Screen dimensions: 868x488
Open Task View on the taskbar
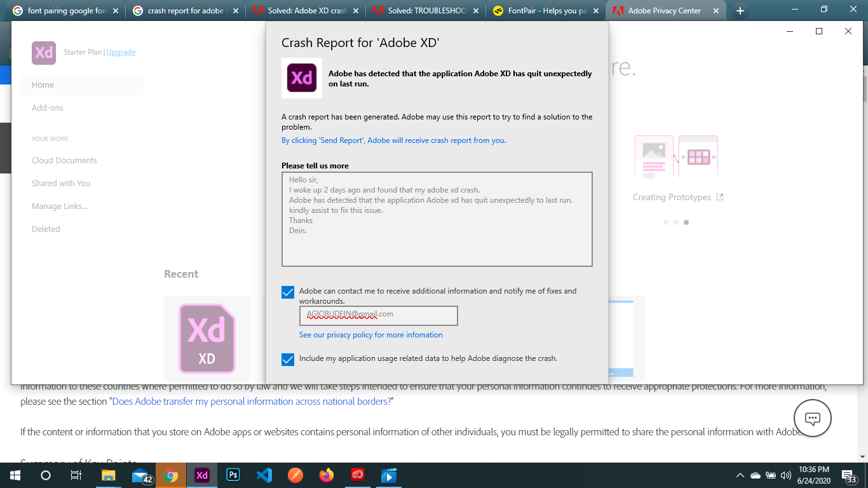(x=76, y=475)
